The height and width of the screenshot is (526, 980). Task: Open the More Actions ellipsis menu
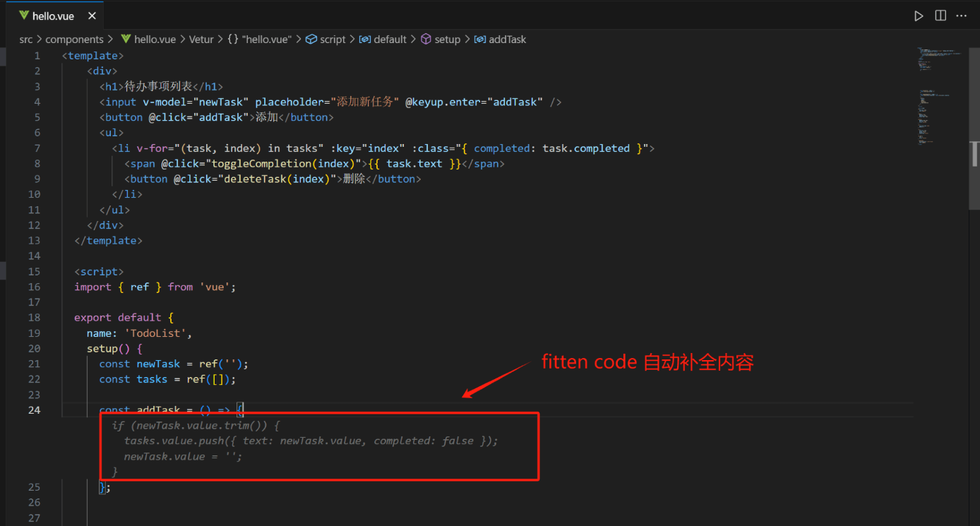(962, 16)
